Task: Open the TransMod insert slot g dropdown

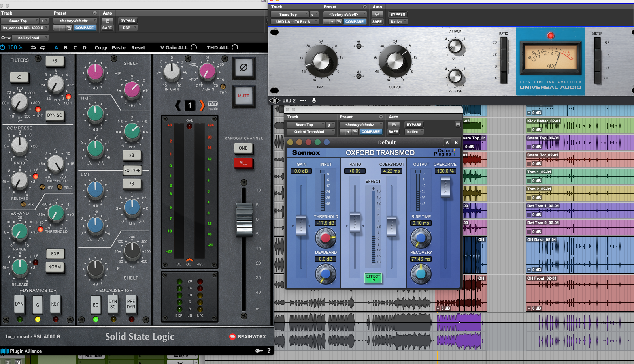Action: (329, 124)
